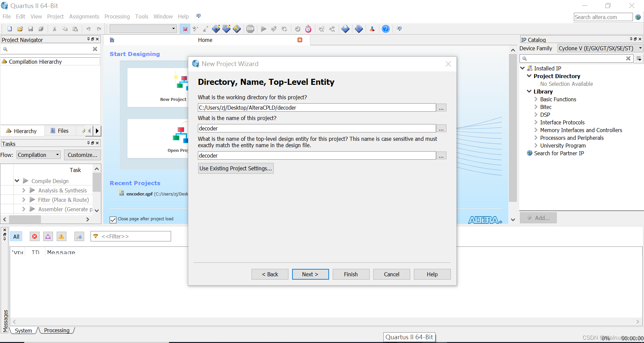Collapse the Installed IP tree node
Viewport: 644px width, 343px height.
click(x=522, y=68)
